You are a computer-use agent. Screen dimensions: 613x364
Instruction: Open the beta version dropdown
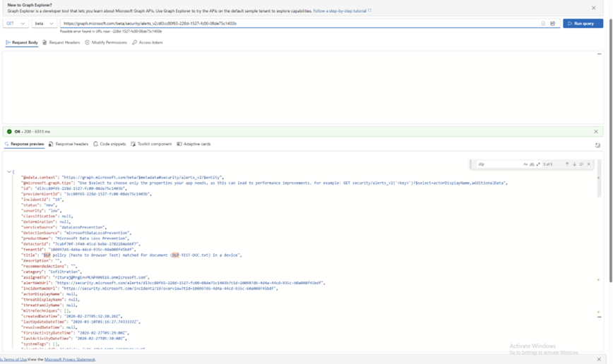44,23
